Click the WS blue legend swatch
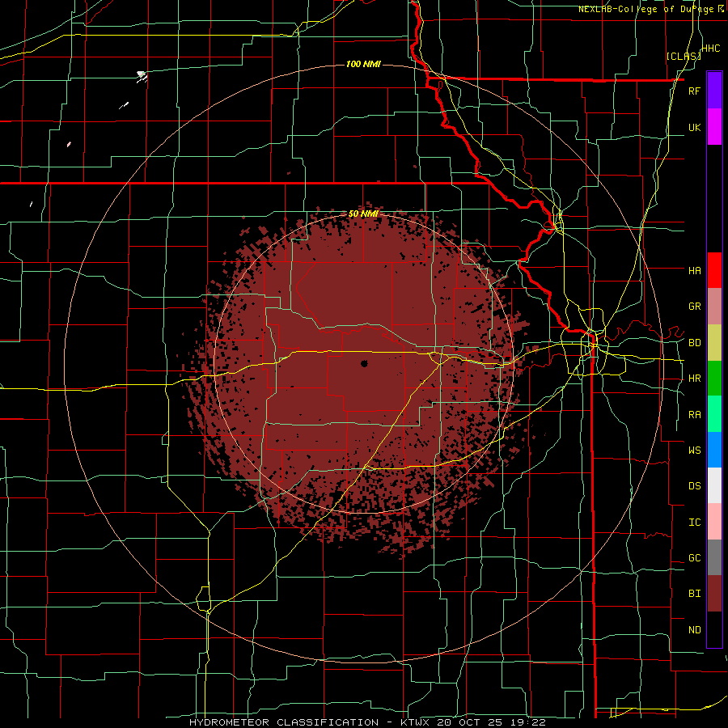Viewport: 728px width, 728px height. (714, 450)
